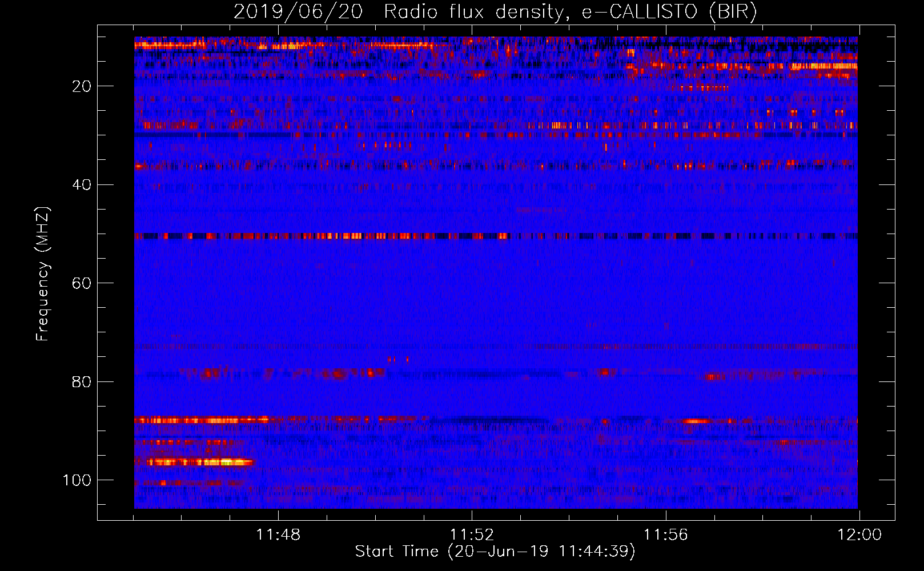Click the 'Frequency (MHZ)' axis label

coord(43,274)
